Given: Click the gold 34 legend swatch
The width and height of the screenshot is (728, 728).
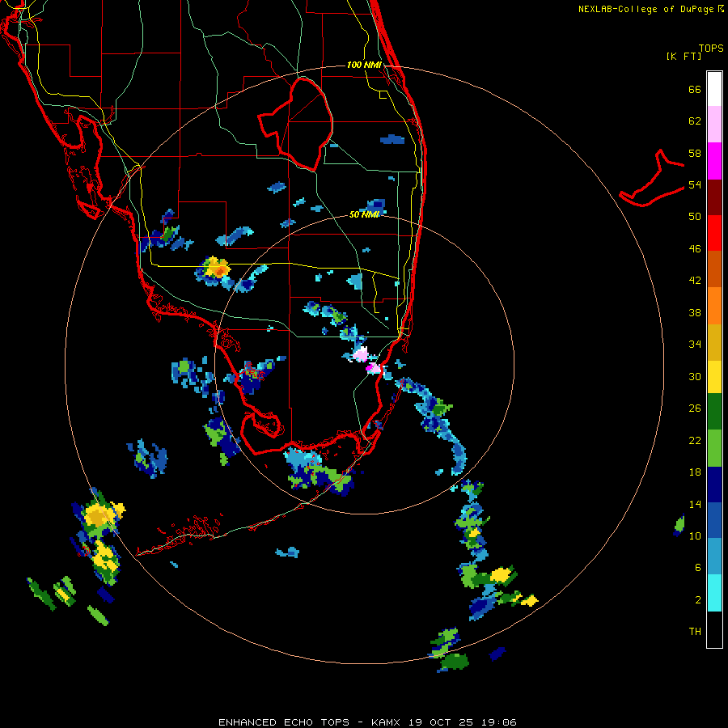Looking at the screenshot, I should point(714,342).
